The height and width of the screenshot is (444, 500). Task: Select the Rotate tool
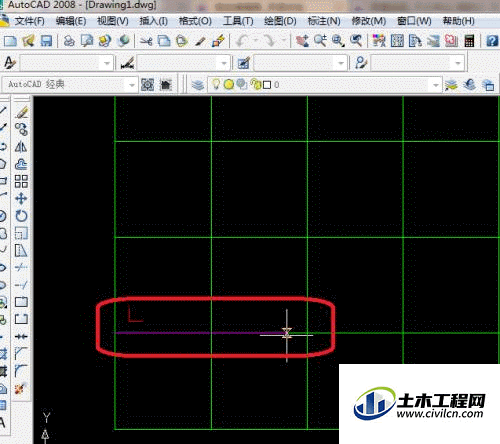(21, 216)
